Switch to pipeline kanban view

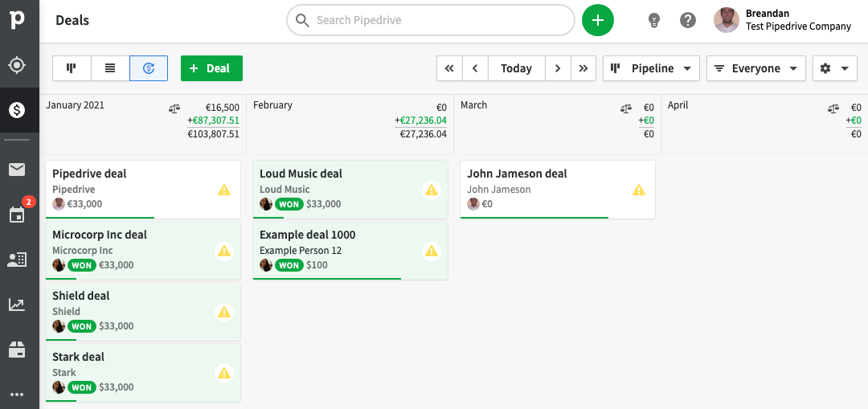[72, 68]
